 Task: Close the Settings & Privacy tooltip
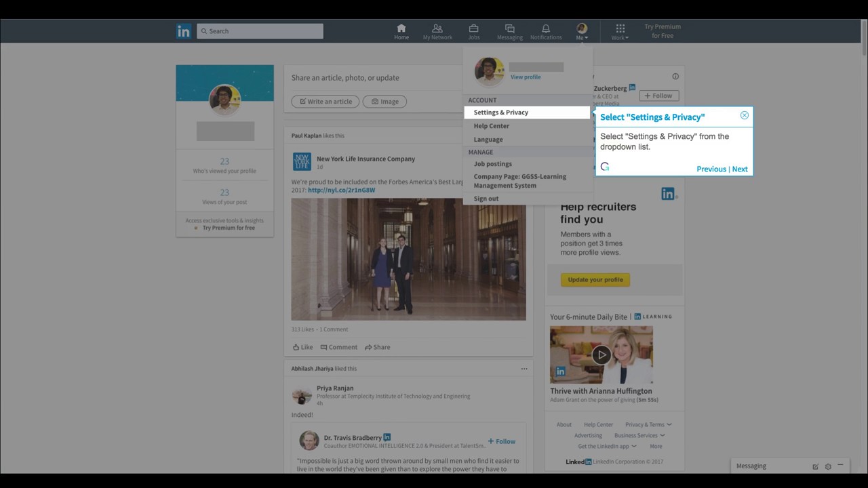[x=744, y=115]
